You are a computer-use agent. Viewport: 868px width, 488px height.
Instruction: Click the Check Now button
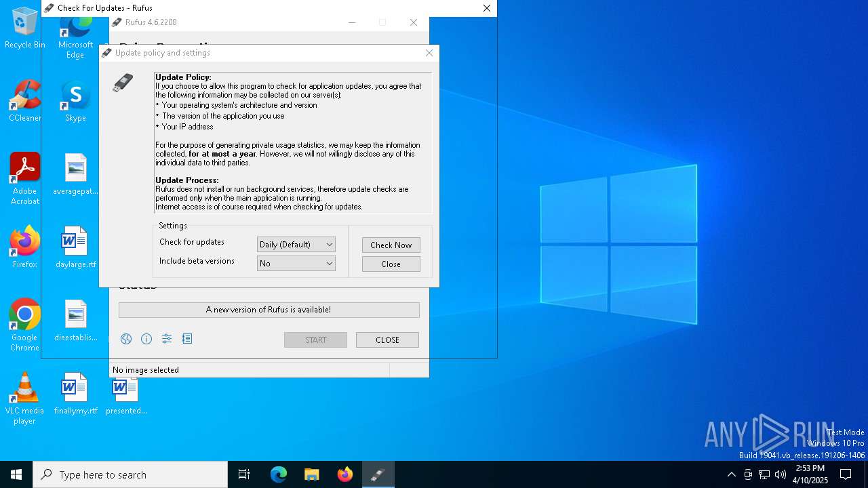[x=391, y=245]
